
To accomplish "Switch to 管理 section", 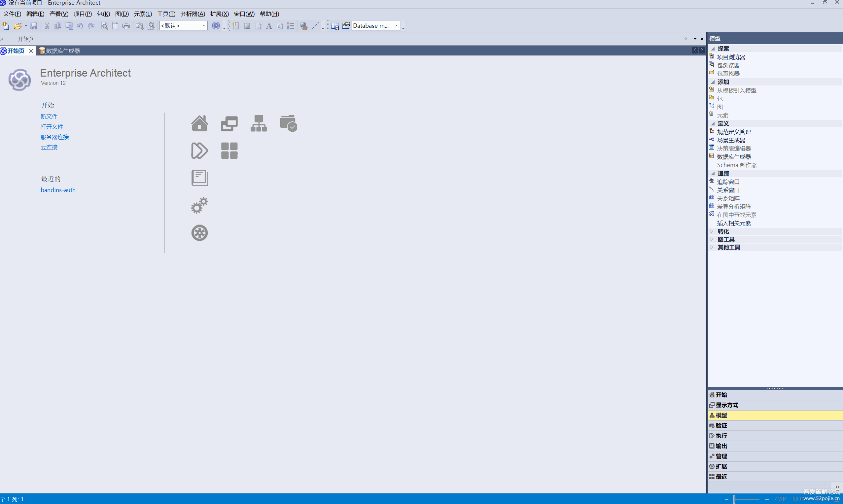I will coord(775,456).
